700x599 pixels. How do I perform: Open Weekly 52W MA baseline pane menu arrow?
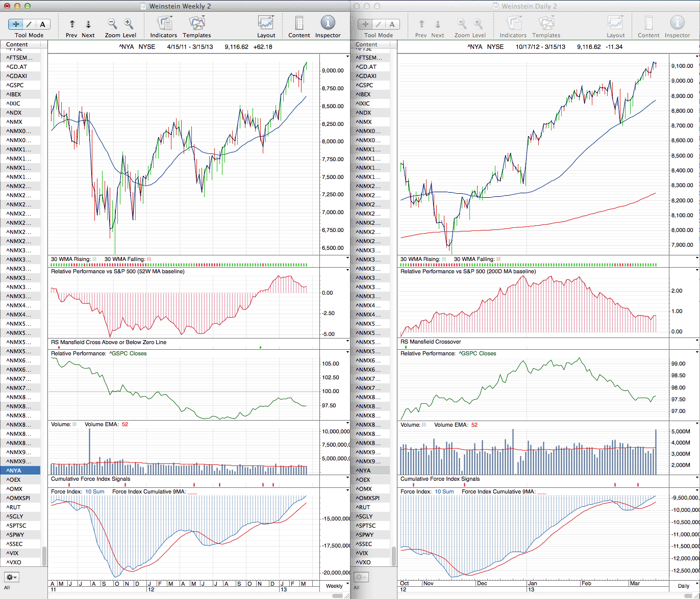click(348, 270)
